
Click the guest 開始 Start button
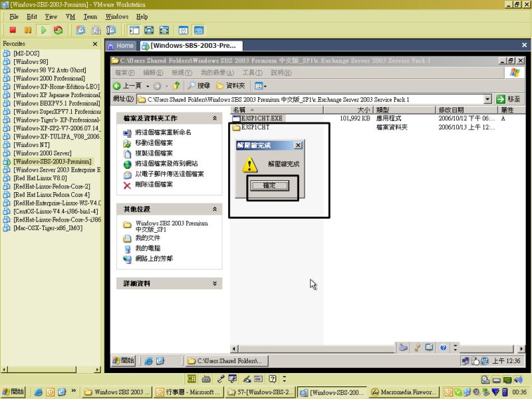pos(124,360)
